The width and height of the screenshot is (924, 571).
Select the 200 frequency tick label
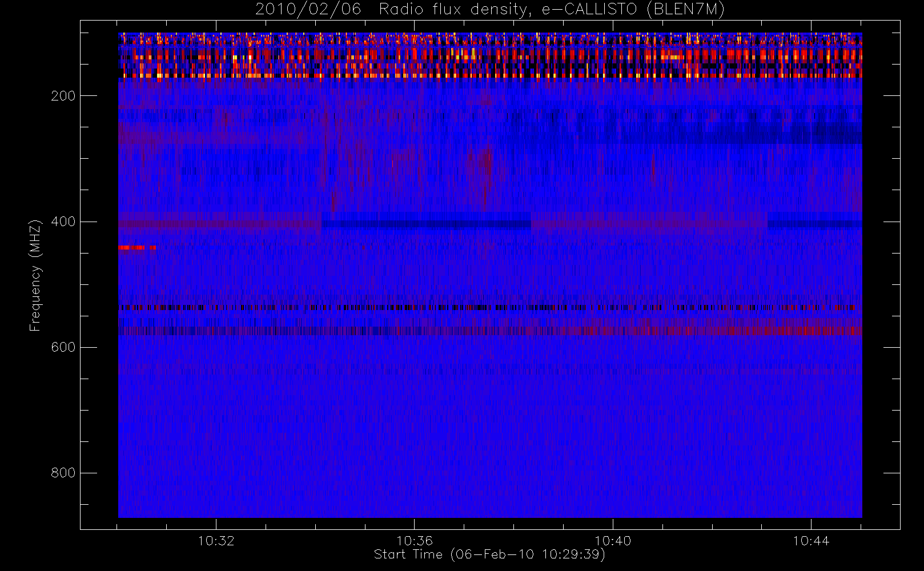tap(63, 96)
